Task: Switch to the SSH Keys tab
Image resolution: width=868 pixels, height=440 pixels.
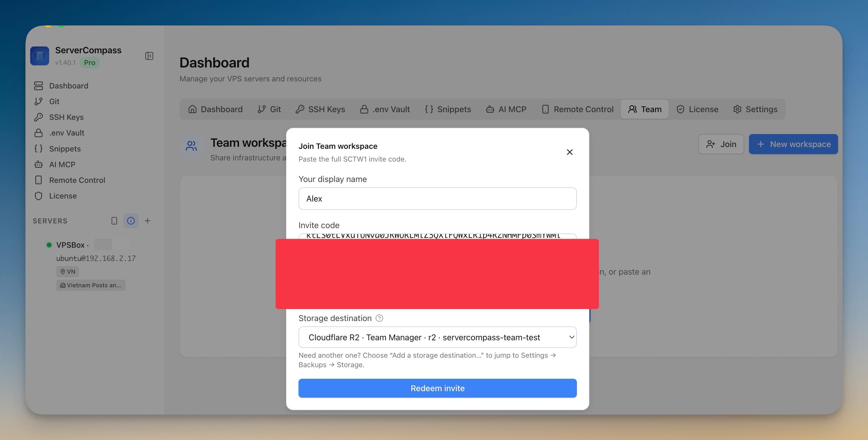Action: point(320,109)
